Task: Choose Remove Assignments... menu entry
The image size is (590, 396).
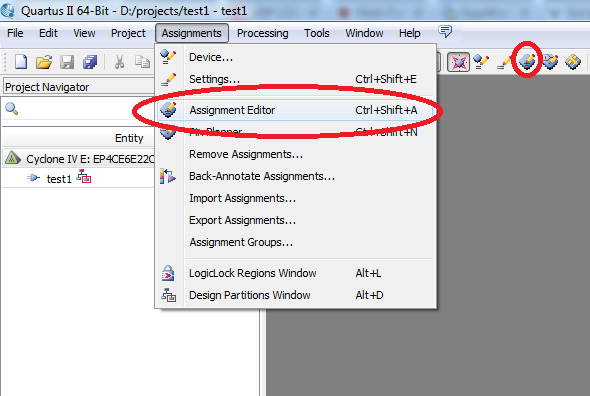Action: click(x=296, y=154)
